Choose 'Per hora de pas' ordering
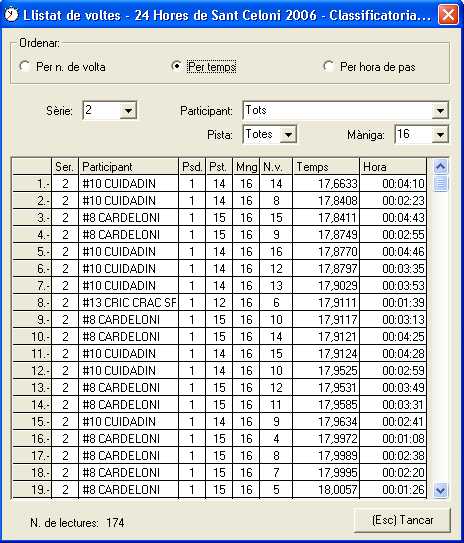Viewport: 464px width, 543px height. pyautogui.click(x=328, y=66)
